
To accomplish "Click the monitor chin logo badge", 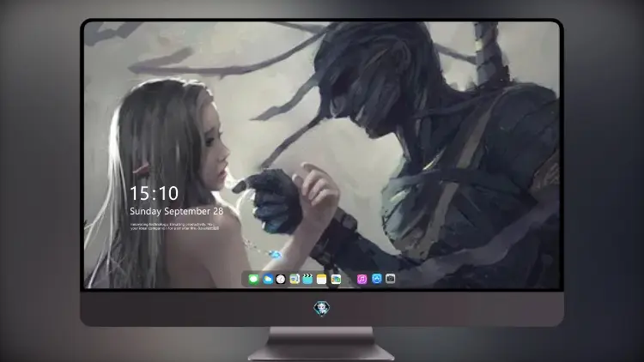I will tap(322, 308).
